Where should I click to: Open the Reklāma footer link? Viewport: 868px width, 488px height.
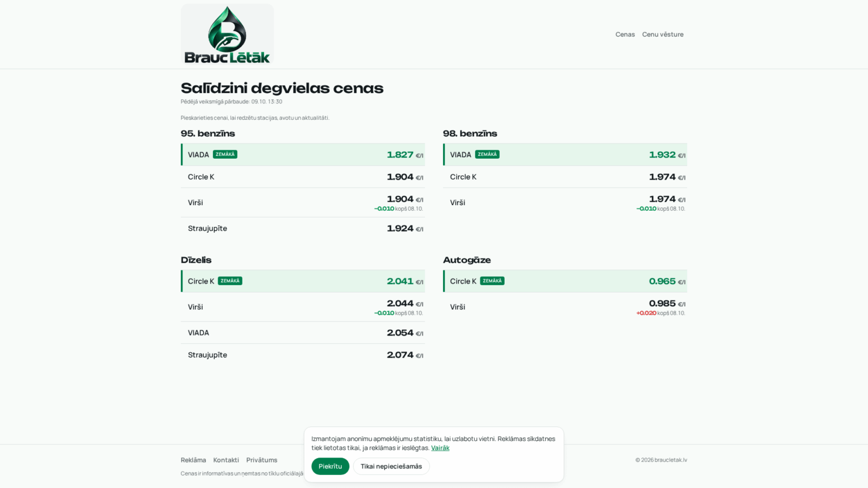pos(193,460)
